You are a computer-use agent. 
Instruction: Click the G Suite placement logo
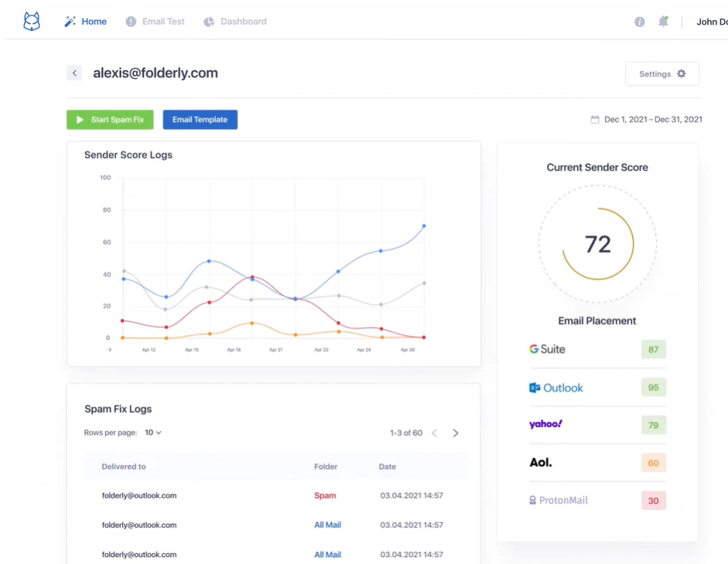[x=547, y=349]
